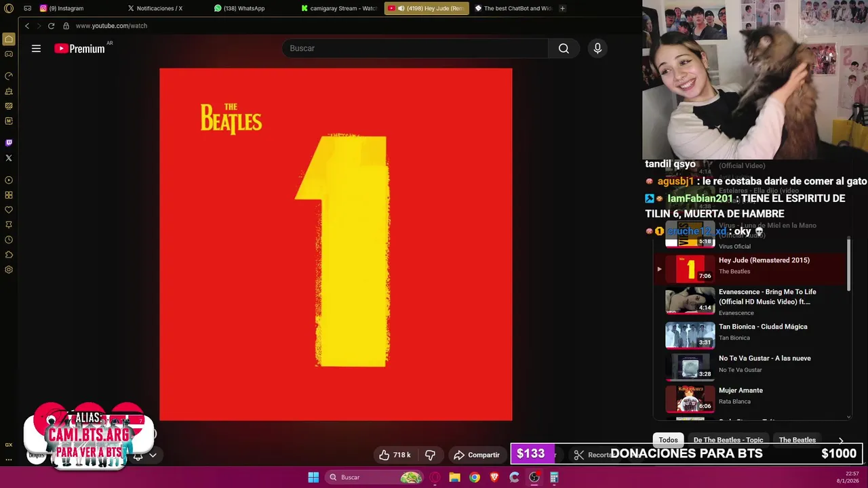868x488 pixels.
Task: Click the Recortar clip button
Action: tap(592, 455)
